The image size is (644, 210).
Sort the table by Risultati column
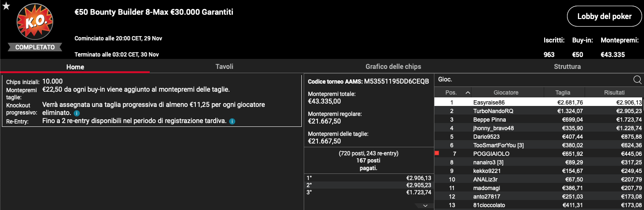615,93
